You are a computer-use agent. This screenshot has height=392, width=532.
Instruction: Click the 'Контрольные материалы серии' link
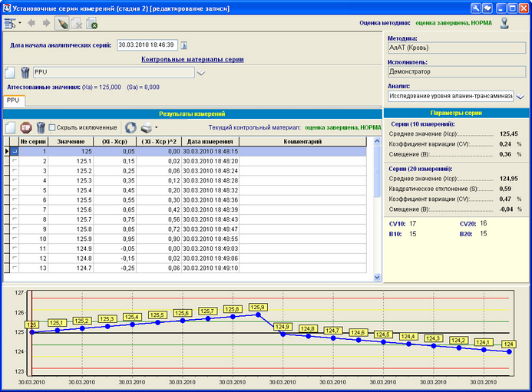pos(193,59)
